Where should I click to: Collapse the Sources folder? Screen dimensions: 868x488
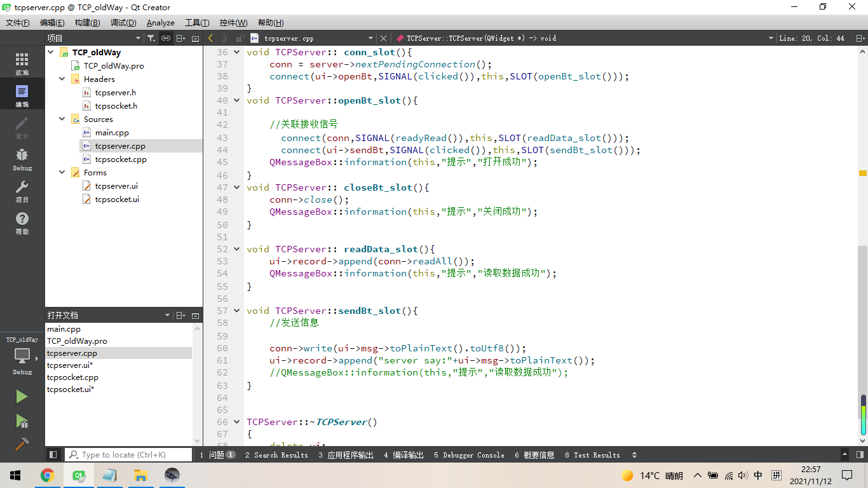point(62,119)
